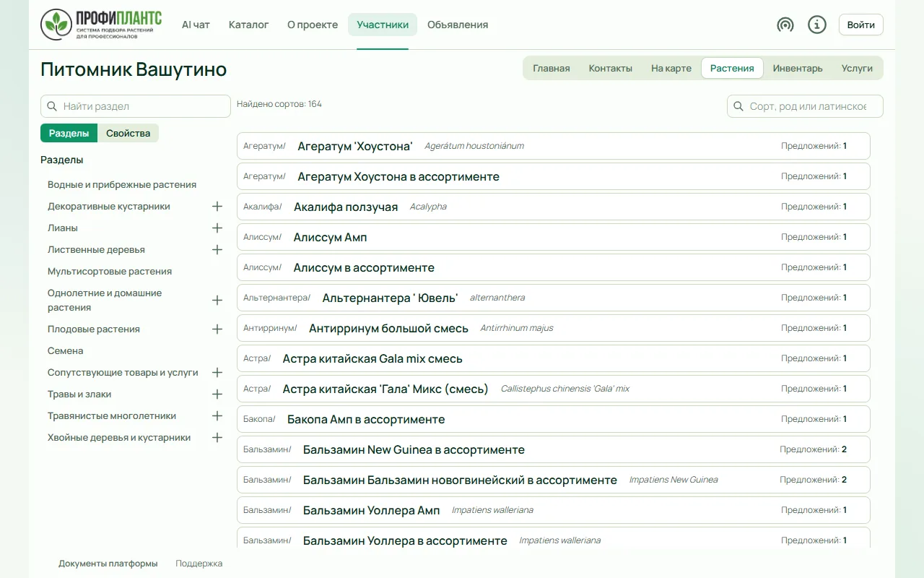This screenshot has width=924, height=578.
Task: Open the Акалифа ползучая entry
Action: pyautogui.click(x=554, y=207)
